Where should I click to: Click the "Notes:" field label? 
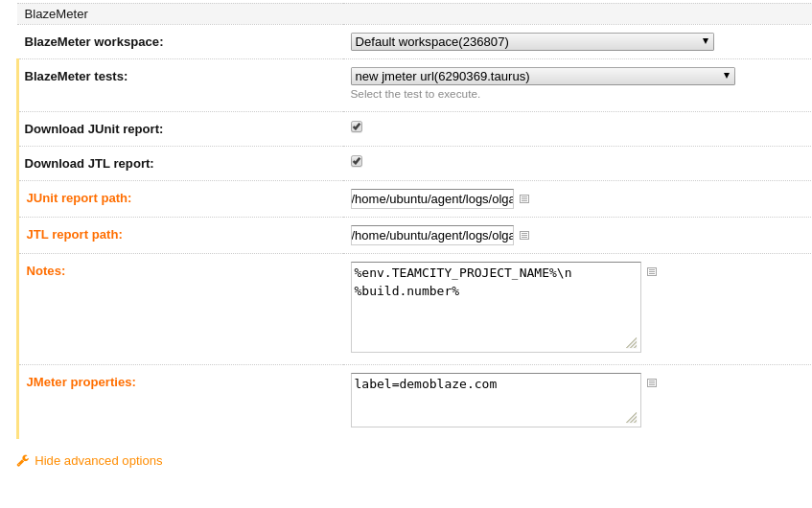pyautogui.click(x=46, y=270)
